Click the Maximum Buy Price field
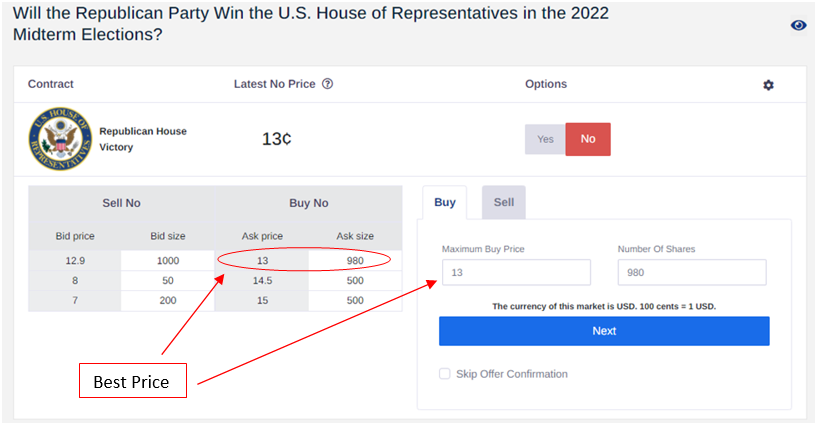Viewport: 819px width, 423px height. point(516,273)
